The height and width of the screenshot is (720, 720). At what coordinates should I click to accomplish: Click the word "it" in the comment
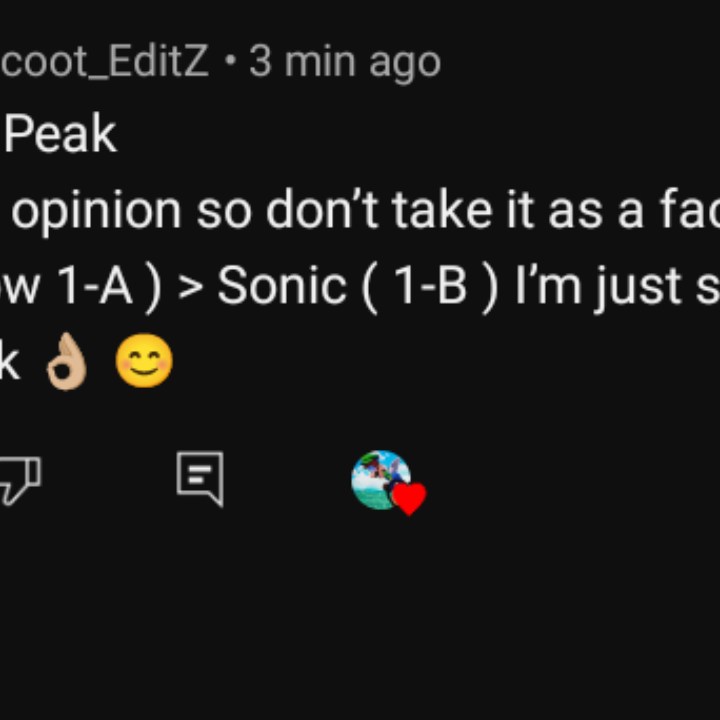pyautogui.click(x=520, y=212)
